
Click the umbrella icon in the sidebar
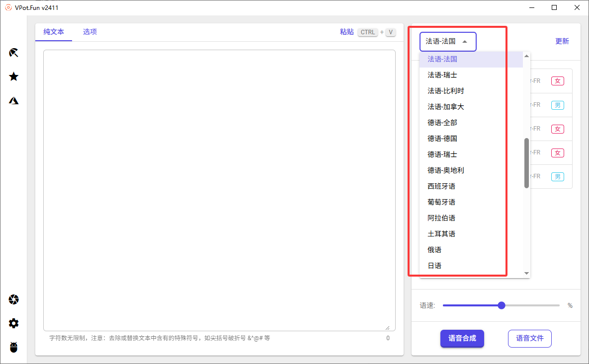(x=14, y=53)
